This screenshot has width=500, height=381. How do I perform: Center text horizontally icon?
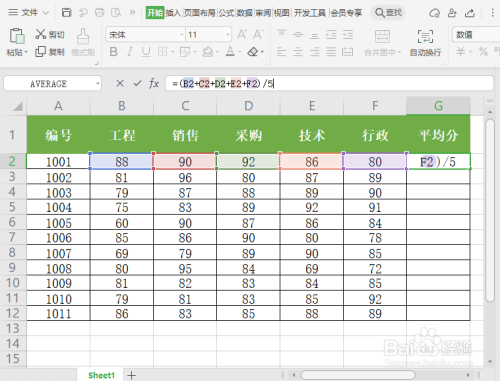pos(298,52)
